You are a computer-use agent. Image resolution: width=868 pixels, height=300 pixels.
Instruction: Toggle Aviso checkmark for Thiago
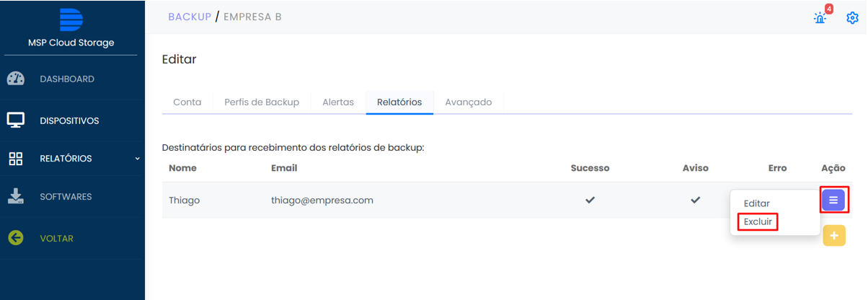pyautogui.click(x=695, y=200)
